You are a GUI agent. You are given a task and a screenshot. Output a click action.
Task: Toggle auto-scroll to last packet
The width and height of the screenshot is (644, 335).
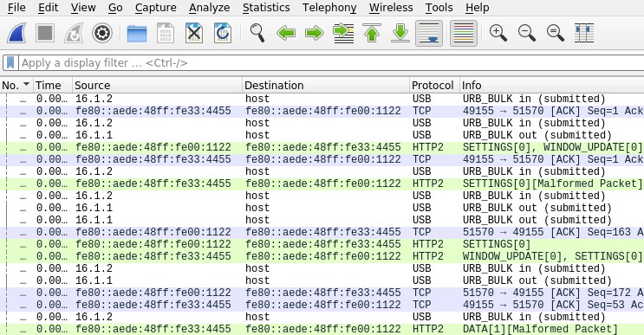click(429, 33)
